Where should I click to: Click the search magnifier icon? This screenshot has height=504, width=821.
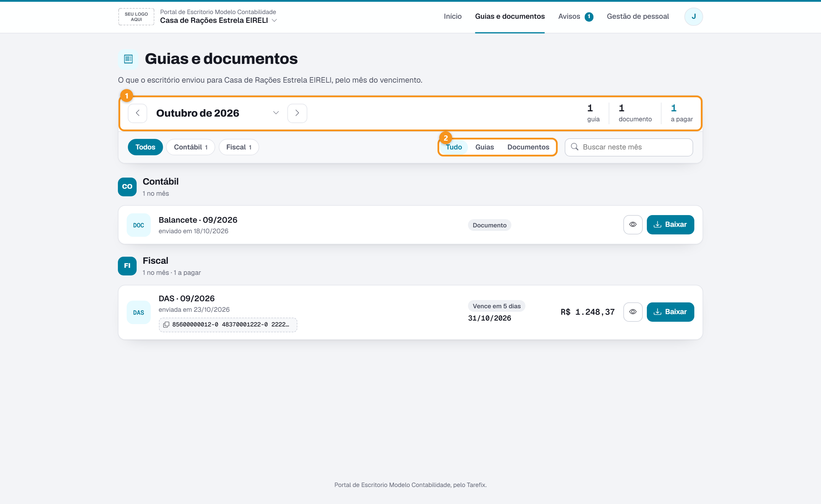click(574, 147)
